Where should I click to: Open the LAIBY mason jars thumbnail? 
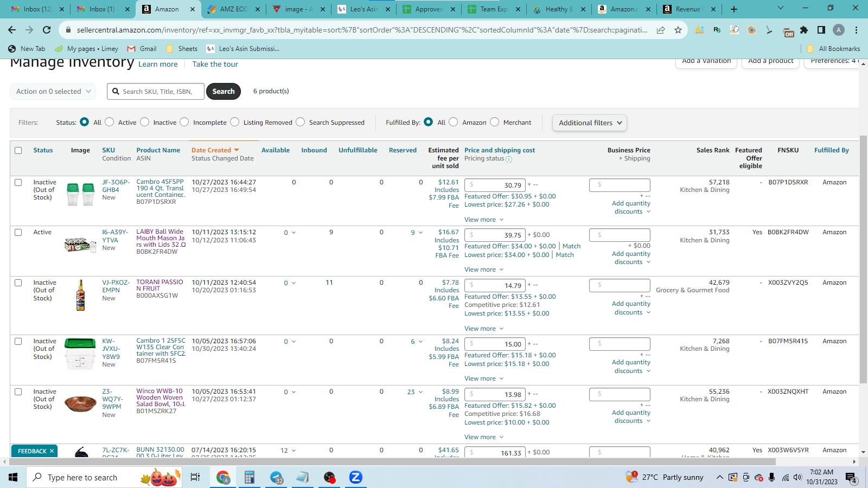(x=80, y=245)
